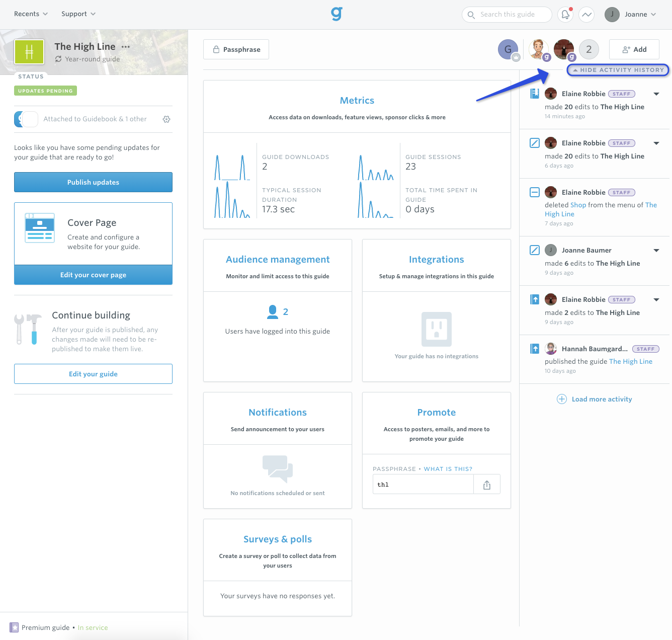The image size is (672, 640).
Task: Click the integrations outlet icon
Action: click(437, 329)
